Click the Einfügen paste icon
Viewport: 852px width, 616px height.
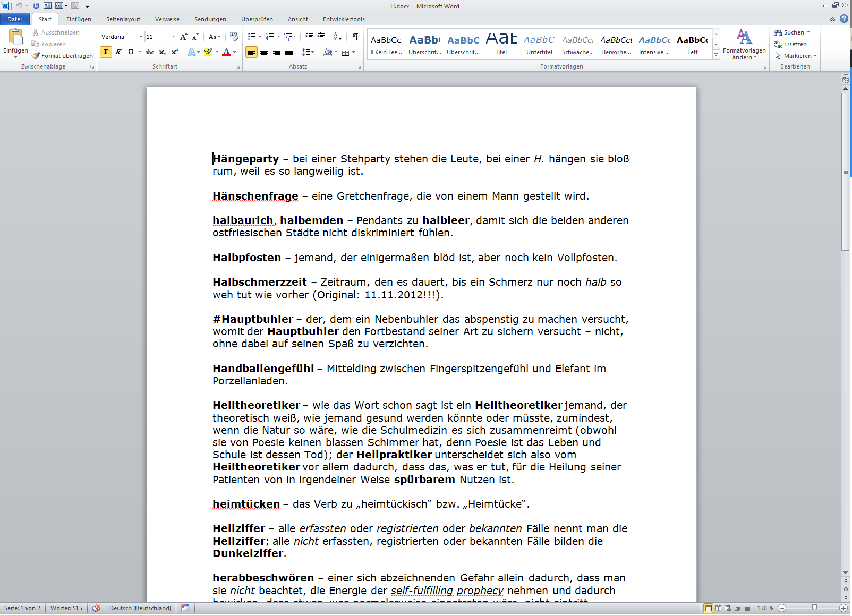coord(16,37)
